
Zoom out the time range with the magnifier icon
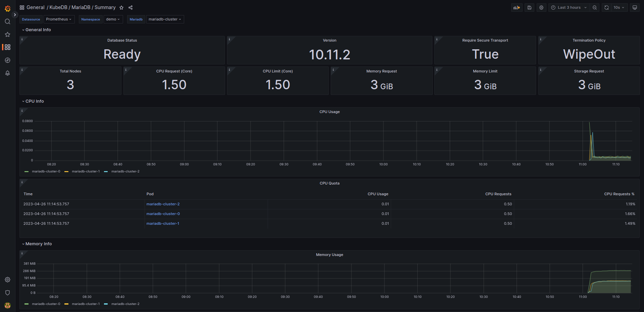pyautogui.click(x=595, y=7)
